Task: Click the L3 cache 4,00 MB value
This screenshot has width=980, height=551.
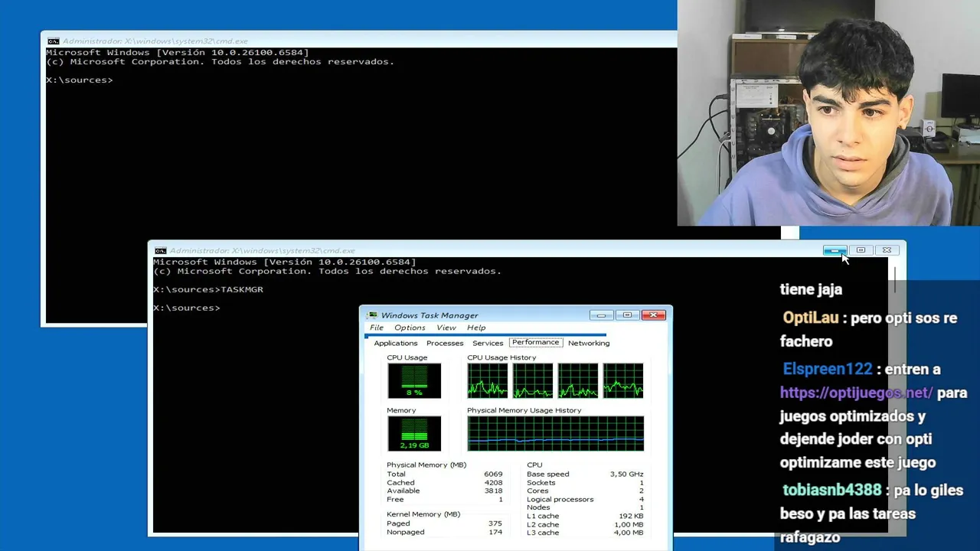Action: pos(628,533)
